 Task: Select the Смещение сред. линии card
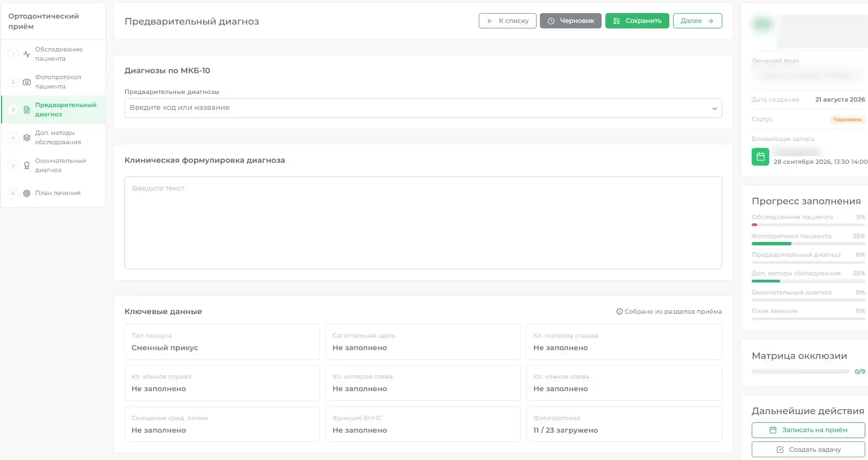(222, 424)
